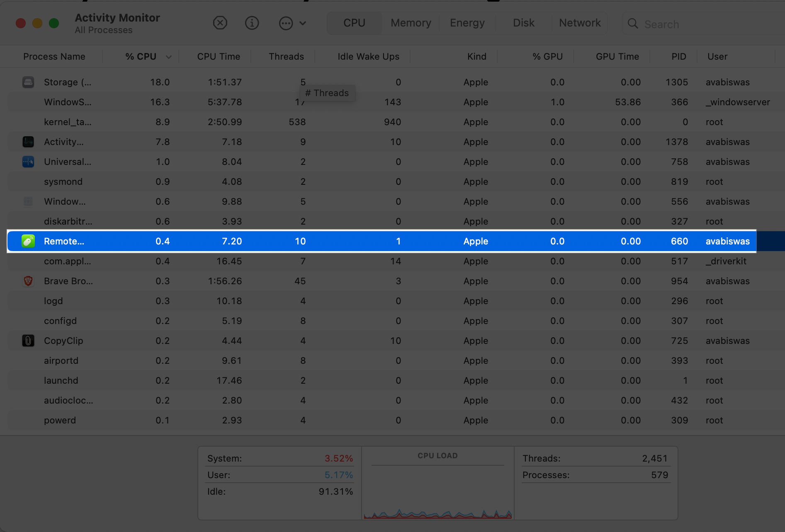Open the inspect process info icon
785x532 pixels.
(252, 23)
